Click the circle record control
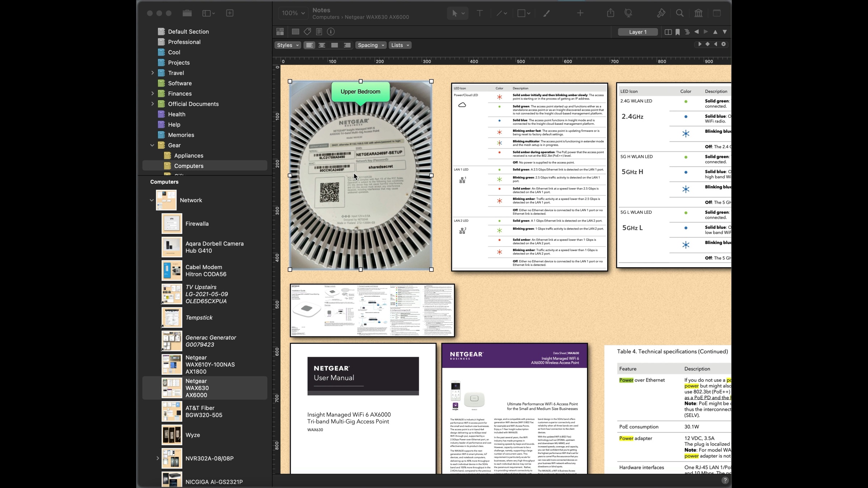 [x=723, y=44]
